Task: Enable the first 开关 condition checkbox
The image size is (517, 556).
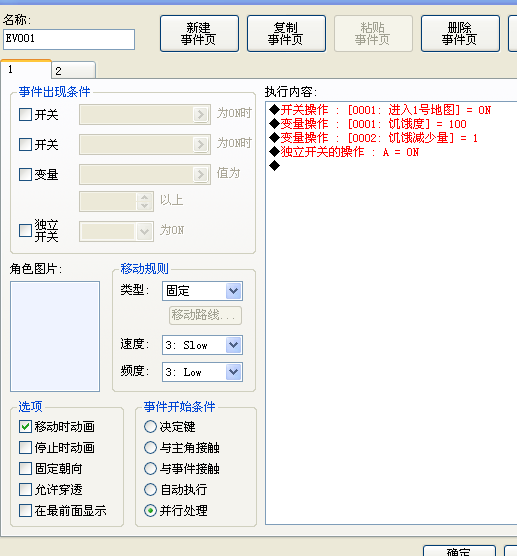Action: click(25, 115)
